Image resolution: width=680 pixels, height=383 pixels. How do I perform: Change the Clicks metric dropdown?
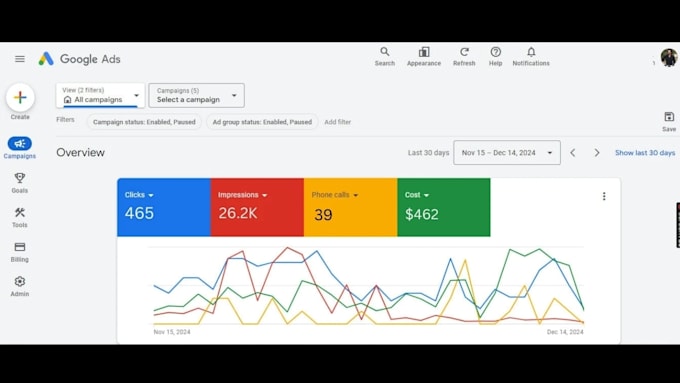click(139, 195)
